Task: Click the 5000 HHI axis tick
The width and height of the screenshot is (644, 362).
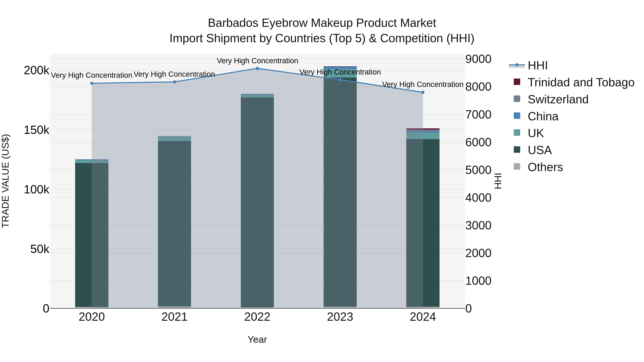Action: pos(478,170)
